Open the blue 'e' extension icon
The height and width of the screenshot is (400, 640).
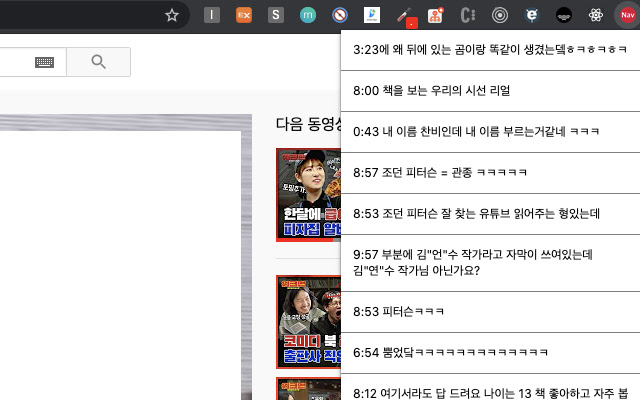click(x=532, y=16)
